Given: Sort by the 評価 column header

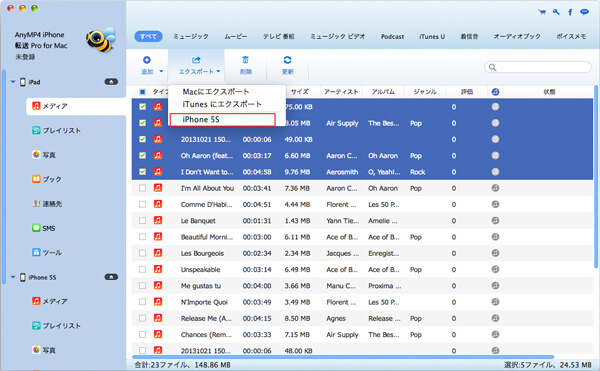Looking at the screenshot, I should 466,92.
